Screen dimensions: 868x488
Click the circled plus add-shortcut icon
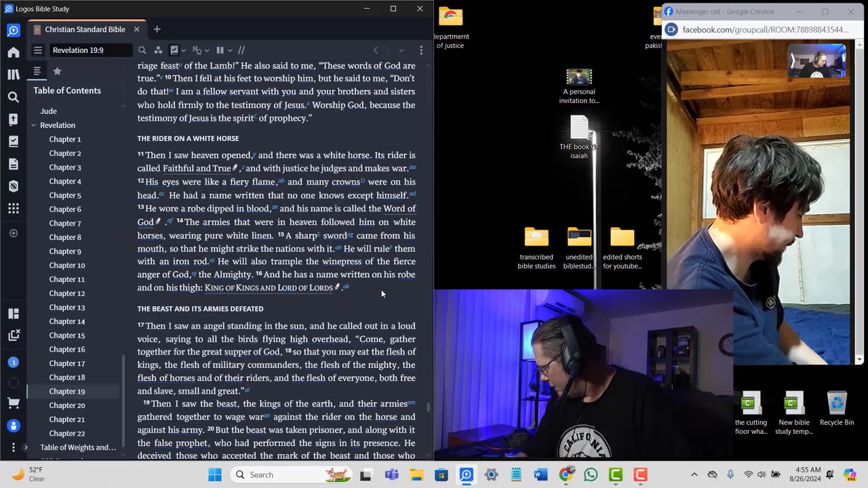pos(13,233)
